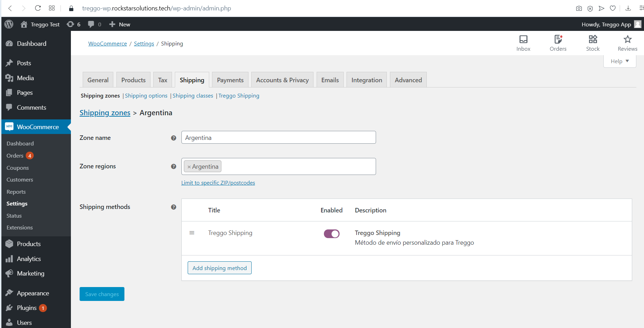Expand the Help dropdown
This screenshot has height=328, width=644.
tap(620, 61)
